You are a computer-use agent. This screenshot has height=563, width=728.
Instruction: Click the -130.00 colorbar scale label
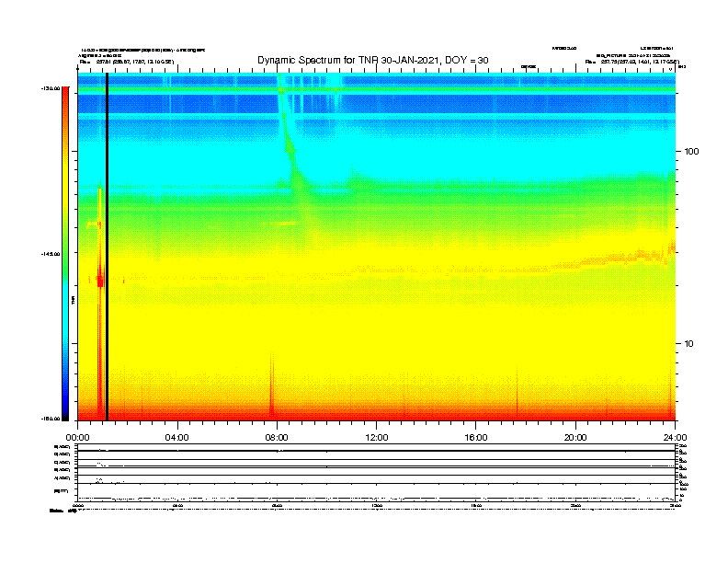coord(51,88)
